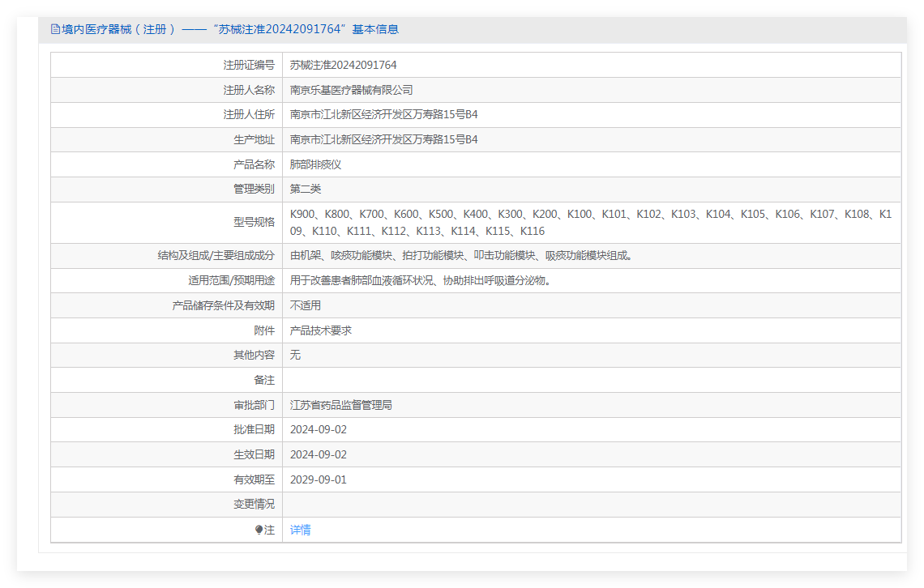Click the model list starting with K900
The image size is (924, 588).
coord(590,223)
